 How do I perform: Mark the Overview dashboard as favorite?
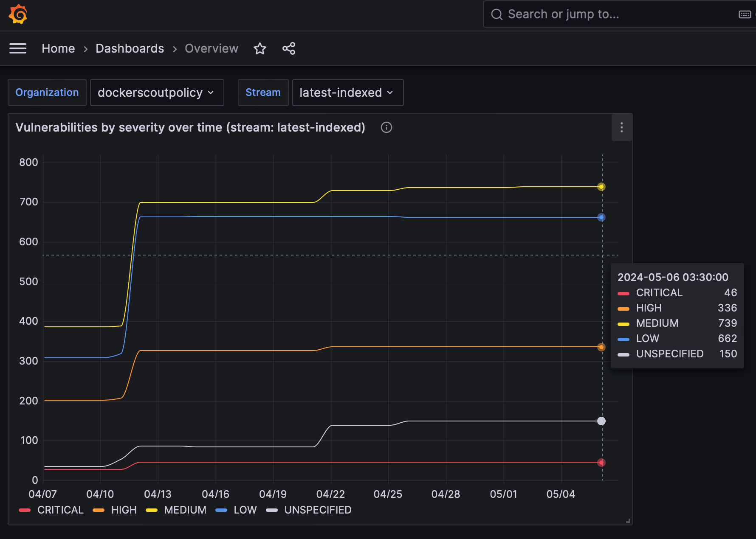[x=260, y=48]
